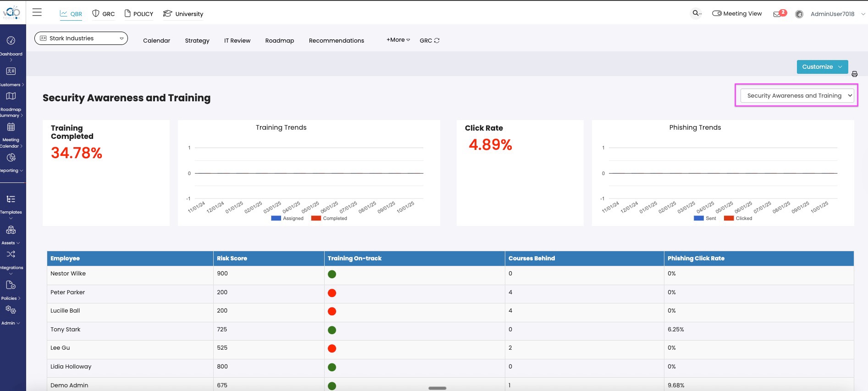This screenshot has height=391, width=868.
Task: Expand the AdminUser7018 account chevron
Action: (x=862, y=14)
